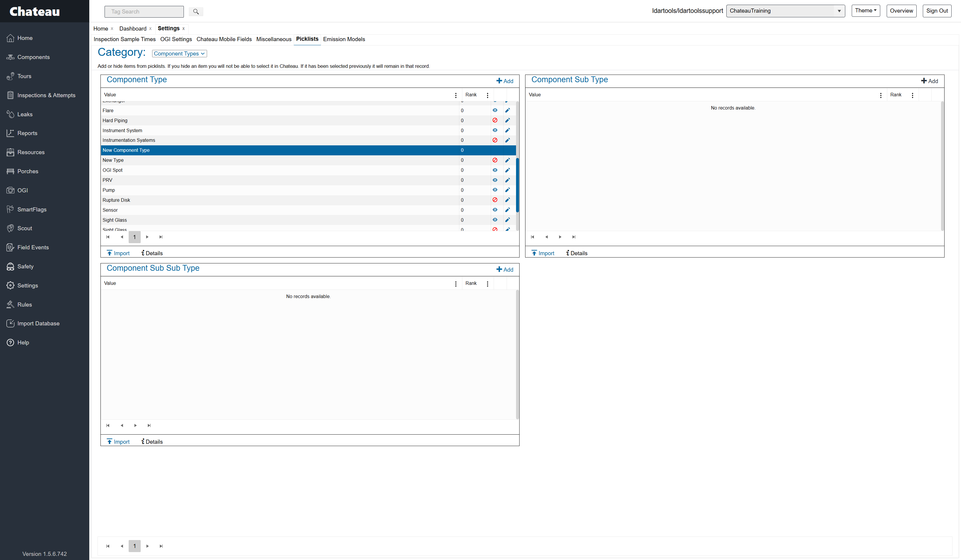Open the Theme dropdown menu
Viewport: 961px width, 560px height.
(x=865, y=11)
